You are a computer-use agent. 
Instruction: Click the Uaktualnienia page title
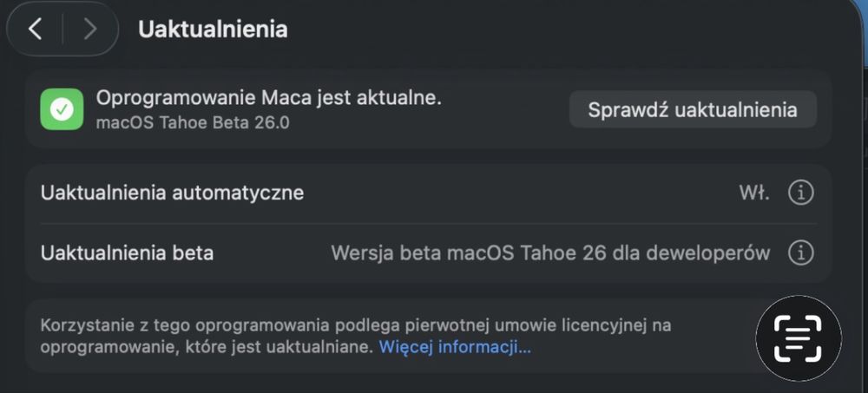[x=213, y=29]
